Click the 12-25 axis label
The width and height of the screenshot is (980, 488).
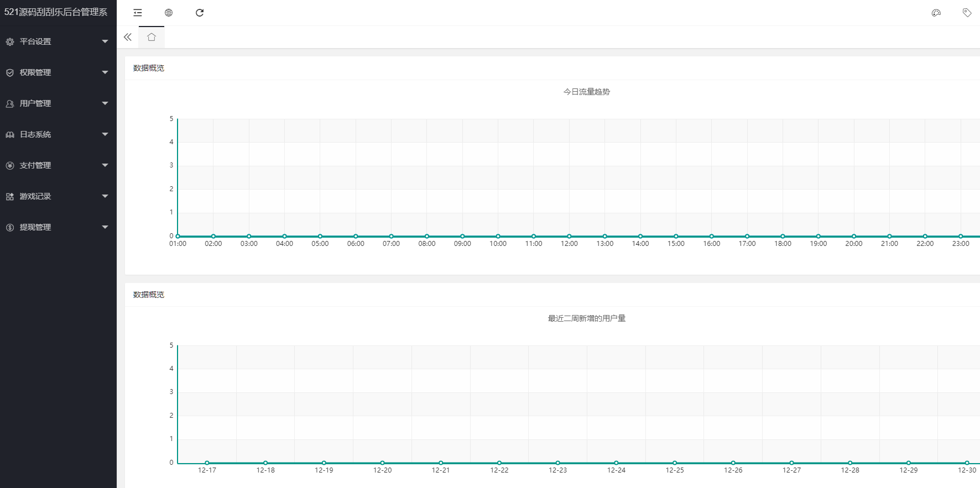[675, 470]
